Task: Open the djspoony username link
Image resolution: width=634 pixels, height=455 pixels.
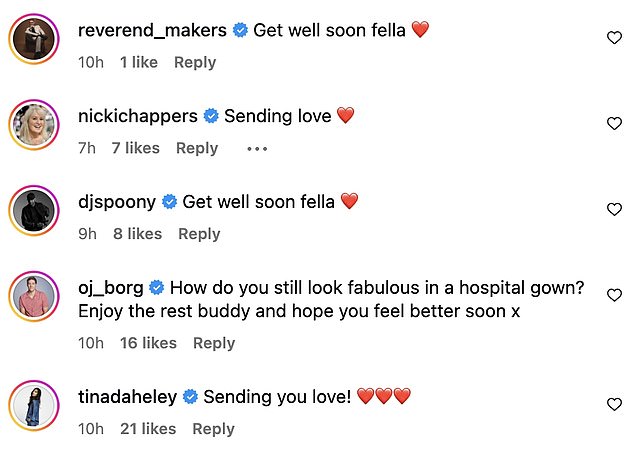Action: [117, 201]
